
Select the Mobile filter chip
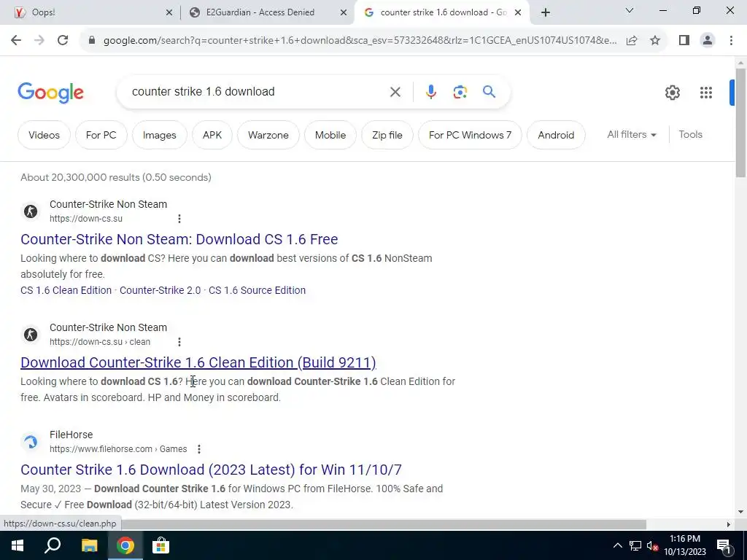point(330,135)
